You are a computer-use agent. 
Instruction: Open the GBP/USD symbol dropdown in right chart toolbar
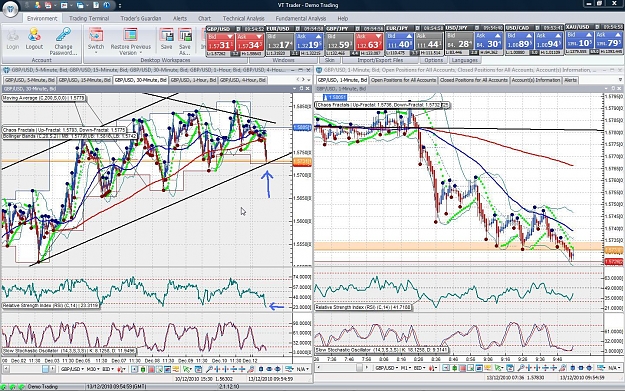[386, 369]
